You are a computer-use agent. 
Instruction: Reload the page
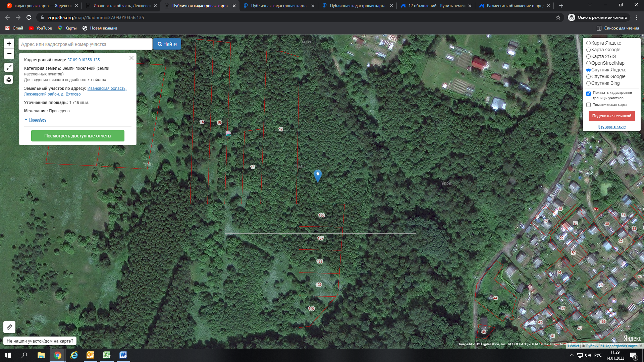pyautogui.click(x=29, y=17)
